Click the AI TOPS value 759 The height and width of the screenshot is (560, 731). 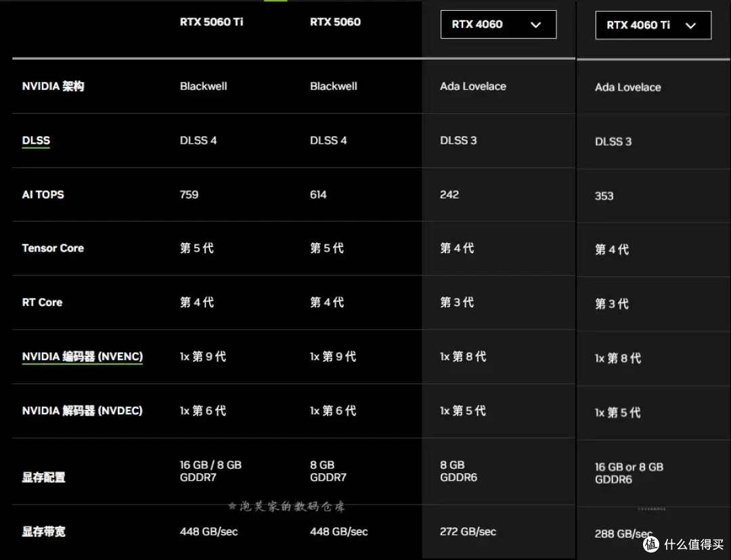[x=190, y=194]
